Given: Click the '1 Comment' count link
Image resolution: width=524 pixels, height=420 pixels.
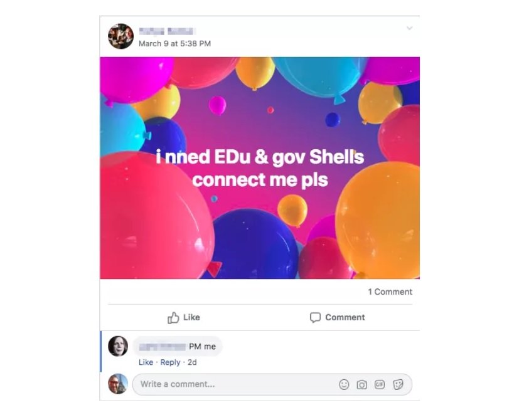Looking at the screenshot, I should click(x=390, y=291).
